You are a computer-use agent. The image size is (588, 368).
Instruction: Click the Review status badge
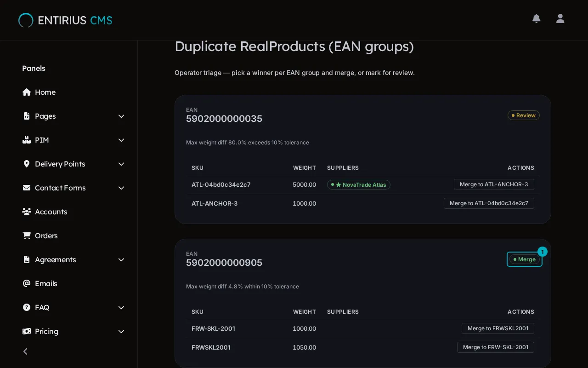click(524, 115)
